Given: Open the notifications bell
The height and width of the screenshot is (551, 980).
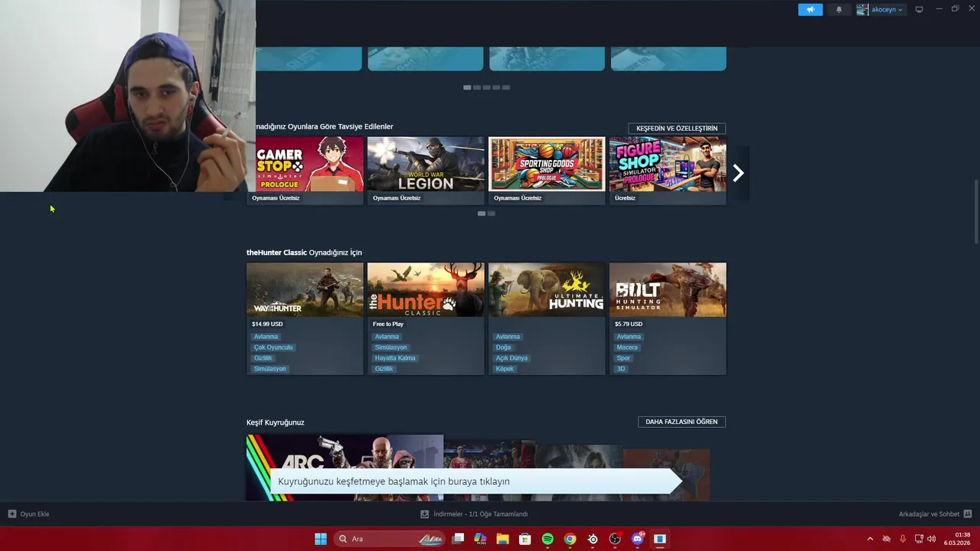Looking at the screenshot, I should click(x=839, y=10).
